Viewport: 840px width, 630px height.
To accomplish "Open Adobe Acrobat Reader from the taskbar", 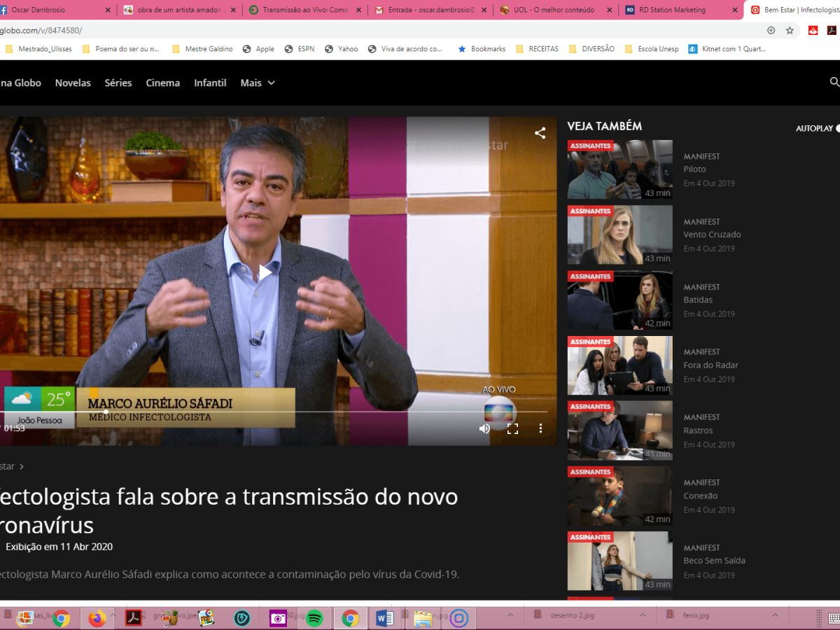I will [x=134, y=618].
